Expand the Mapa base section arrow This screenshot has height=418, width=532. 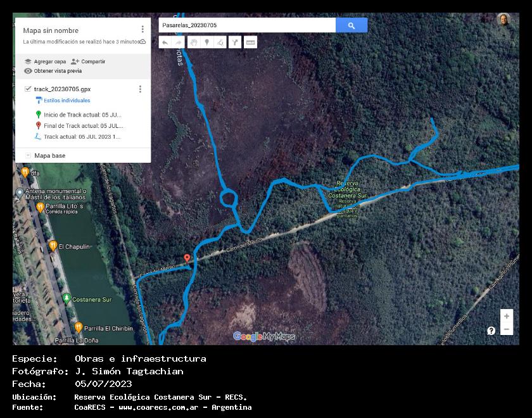click(x=28, y=156)
